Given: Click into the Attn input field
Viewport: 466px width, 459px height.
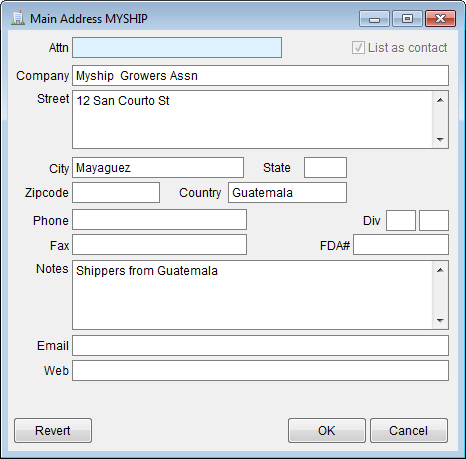Looking at the screenshot, I should click(177, 48).
